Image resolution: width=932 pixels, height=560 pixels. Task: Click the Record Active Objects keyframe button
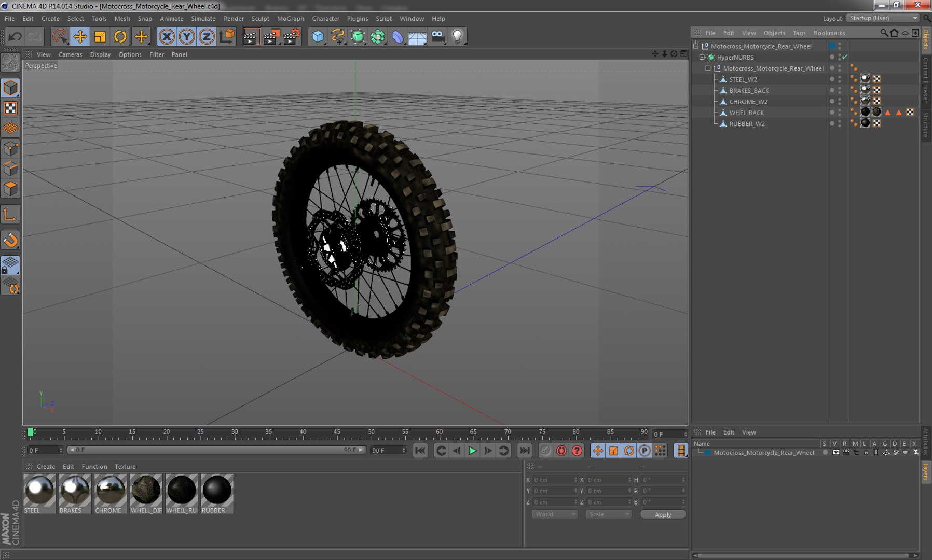pos(545,451)
